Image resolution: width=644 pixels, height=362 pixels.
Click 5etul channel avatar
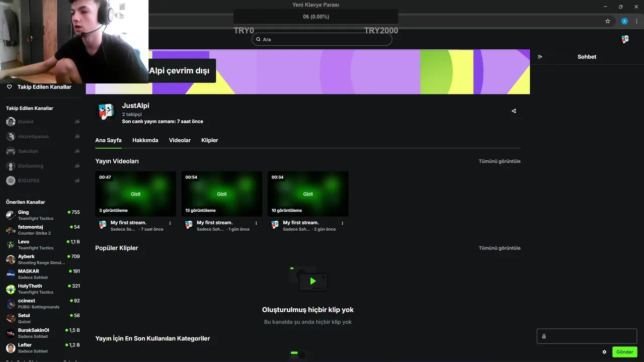[x=11, y=318]
